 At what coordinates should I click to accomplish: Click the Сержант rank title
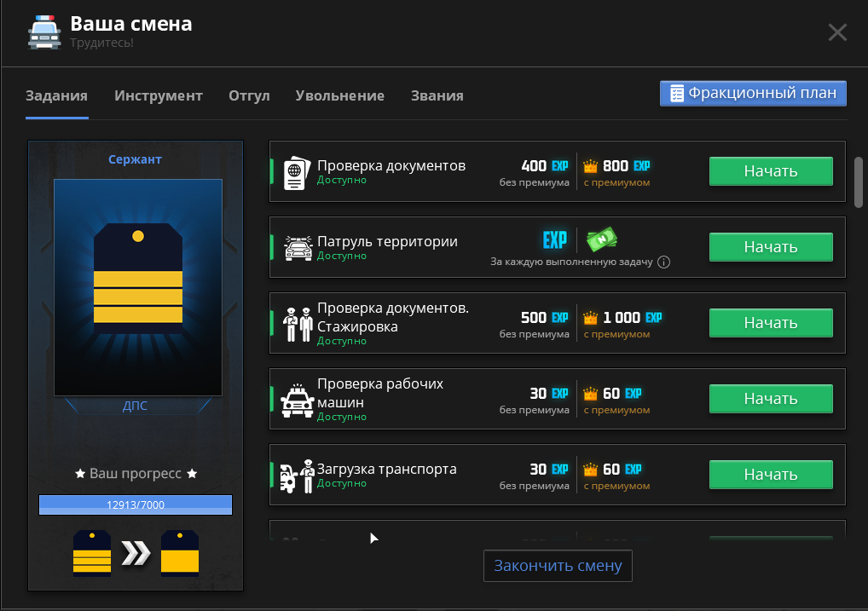pyautogui.click(x=135, y=159)
